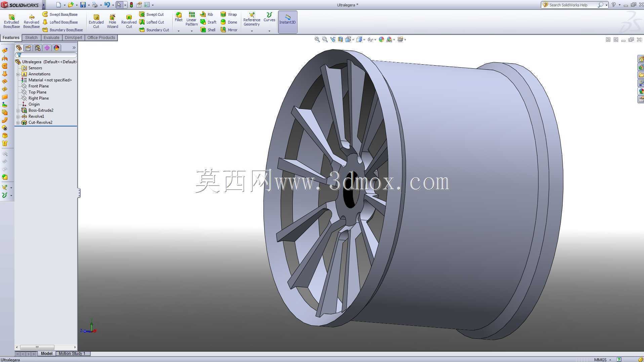
Task: Switch to the Sketch tab
Action: [x=31, y=38]
